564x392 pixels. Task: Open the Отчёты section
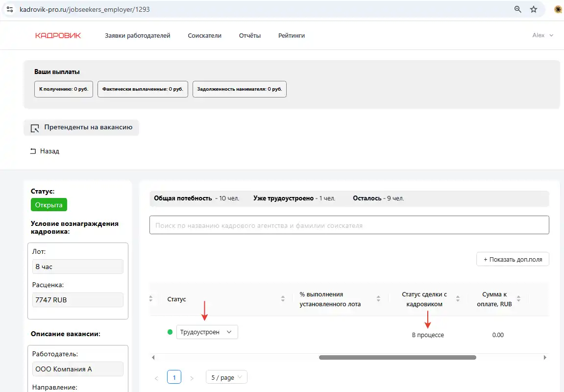pos(249,35)
